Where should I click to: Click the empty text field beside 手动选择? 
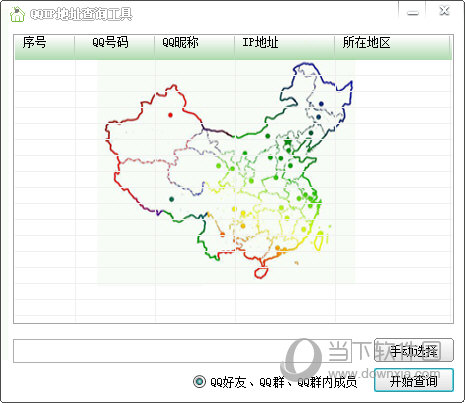(182, 351)
